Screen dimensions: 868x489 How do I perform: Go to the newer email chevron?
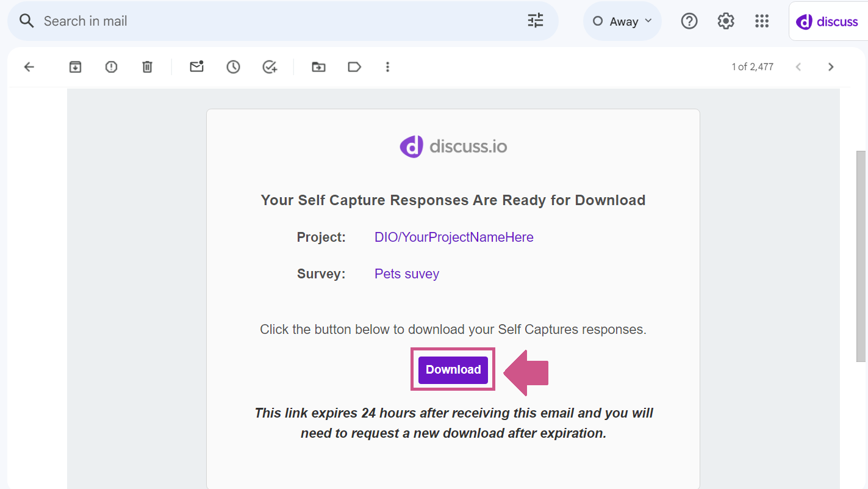[798, 67]
